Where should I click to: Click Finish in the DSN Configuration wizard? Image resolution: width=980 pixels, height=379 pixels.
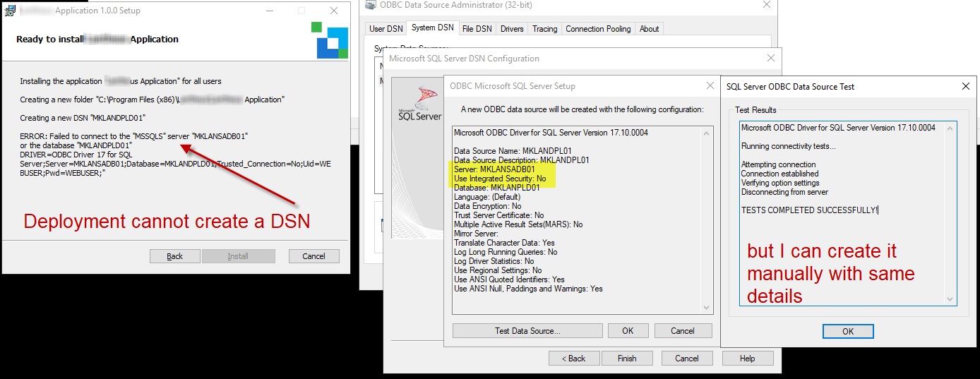[x=627, y=359]
